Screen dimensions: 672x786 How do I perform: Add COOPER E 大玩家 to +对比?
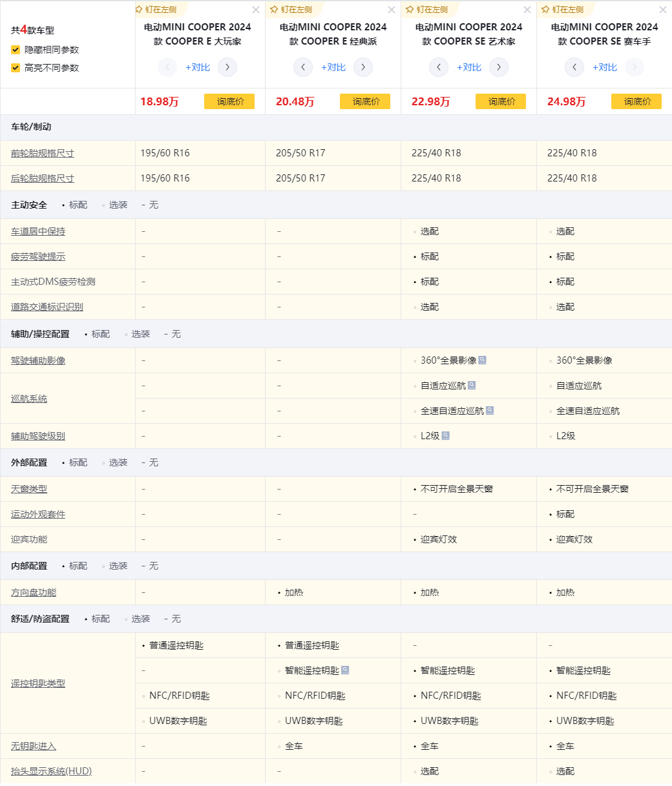198,67
